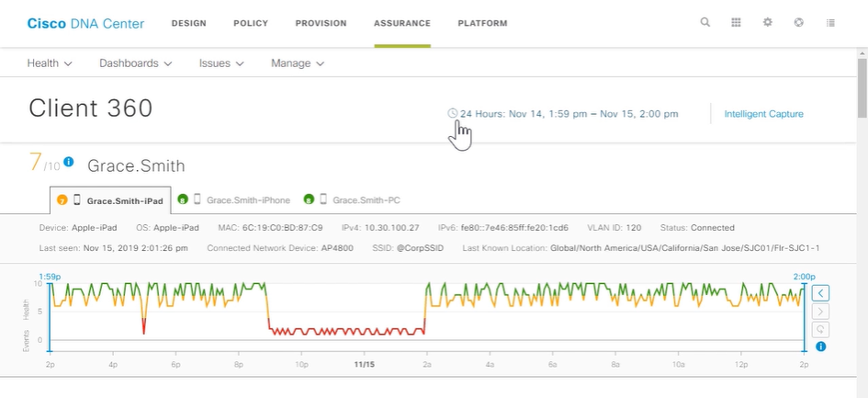The image size is (868, 398).
Task: Click the clock icon beside 24 Hours
Action: pos(452,114)
